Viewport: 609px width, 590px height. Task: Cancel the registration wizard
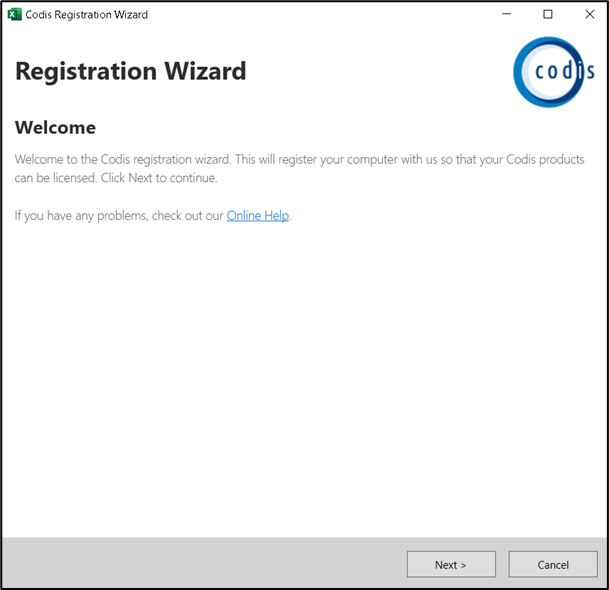(x=553, y=564)
